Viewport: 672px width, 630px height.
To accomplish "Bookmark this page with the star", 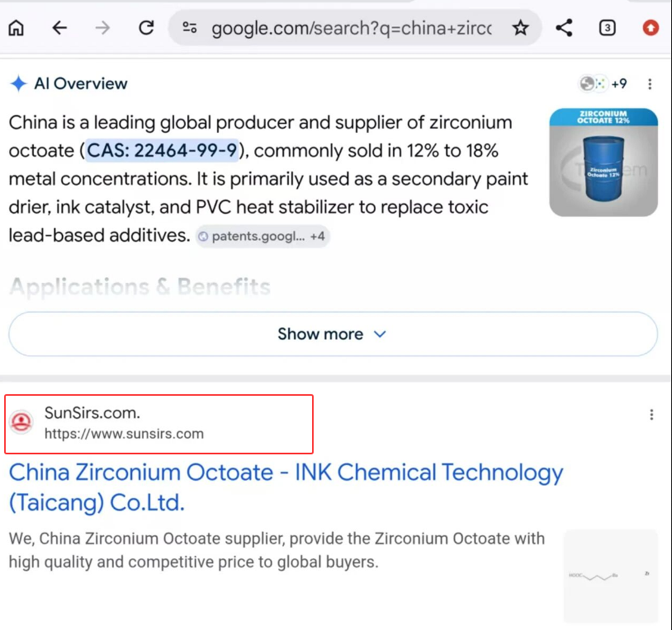I will point(520,28).
